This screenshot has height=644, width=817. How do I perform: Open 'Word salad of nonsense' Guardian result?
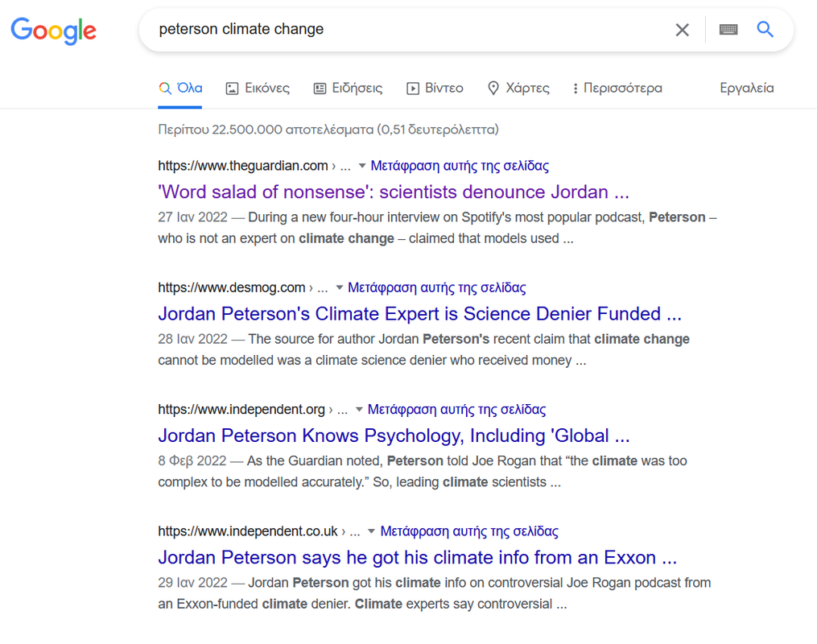(x=394, y=192)
